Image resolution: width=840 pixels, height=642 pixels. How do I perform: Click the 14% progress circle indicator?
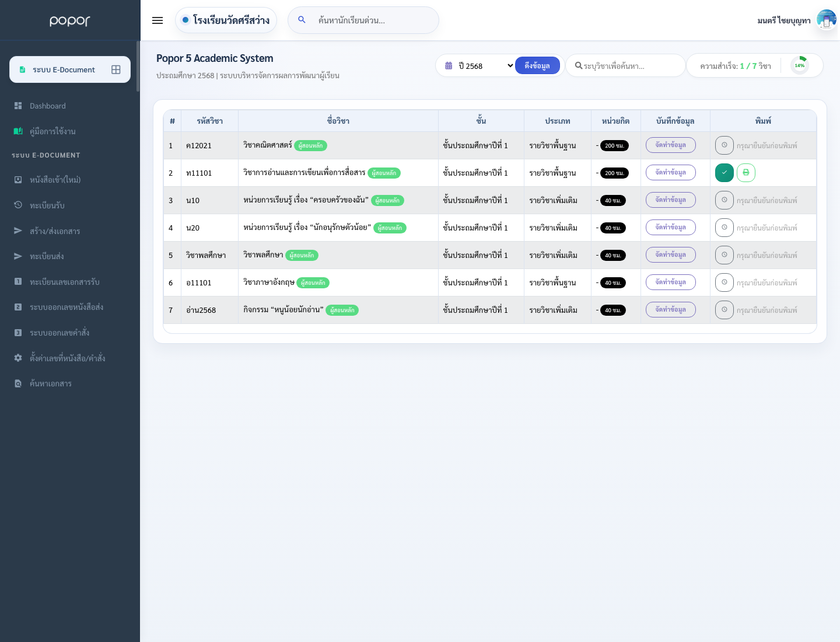pos(800,65)
